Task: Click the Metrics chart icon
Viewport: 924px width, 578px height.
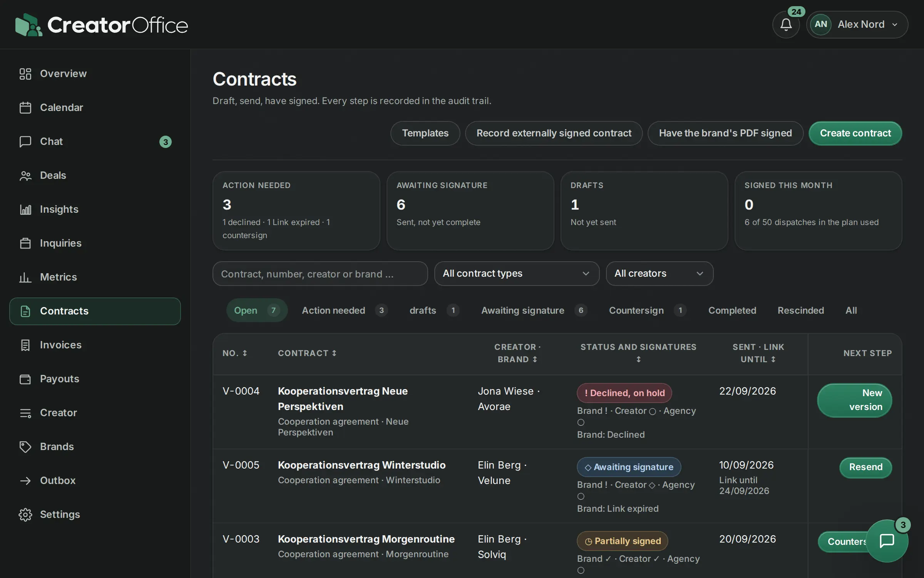Action: click(25, 277)
